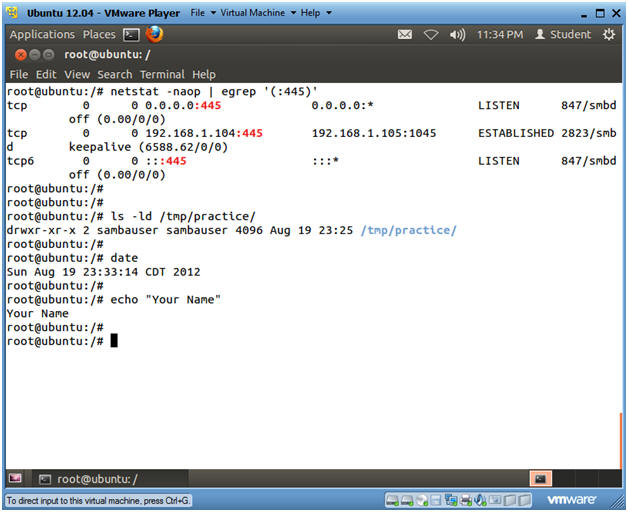This screenshot has width=628, height=512.
Task: Click the 'To direct input' status bar message
Action: pyautogui.click(x=98, y=500)
